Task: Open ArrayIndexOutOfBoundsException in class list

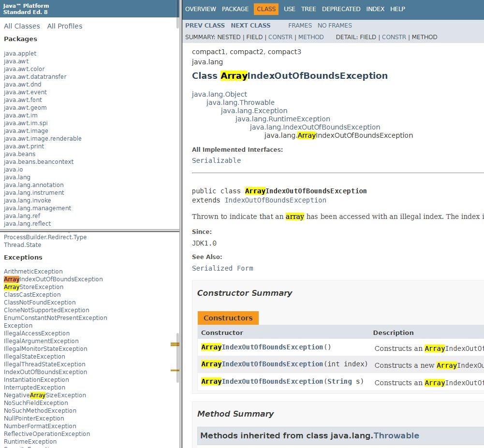Action: click(x=53, y=279)
